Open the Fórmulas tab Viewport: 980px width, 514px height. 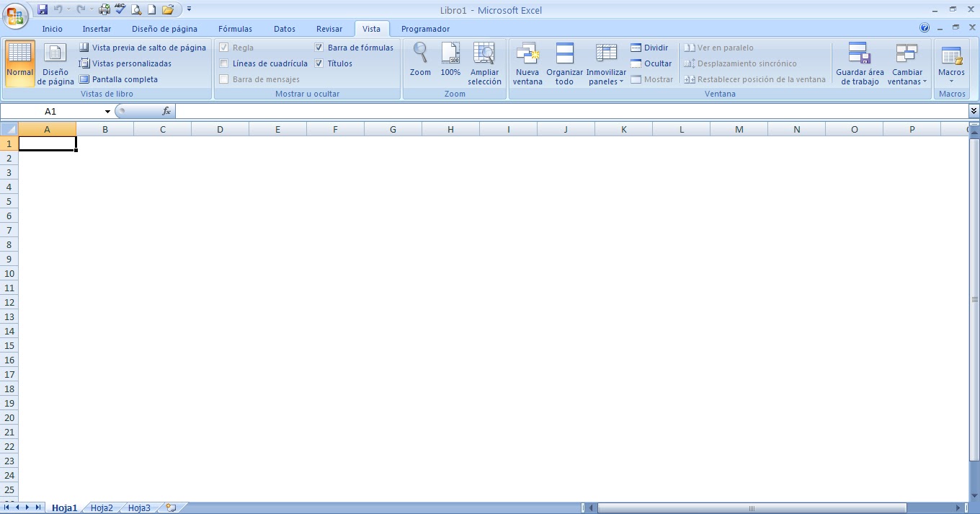click(x=236, y=29)
